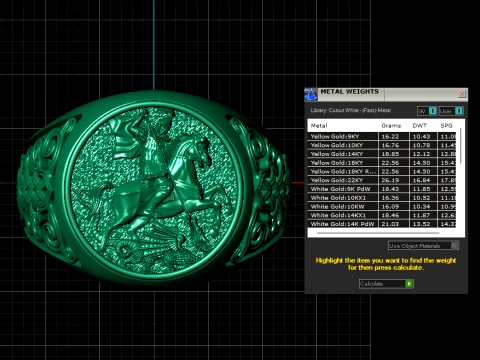The width and height of the screenshot is (480, 360).
Task: Click the metal table's vertical scrollbar
Action: [x=460, y=147]
